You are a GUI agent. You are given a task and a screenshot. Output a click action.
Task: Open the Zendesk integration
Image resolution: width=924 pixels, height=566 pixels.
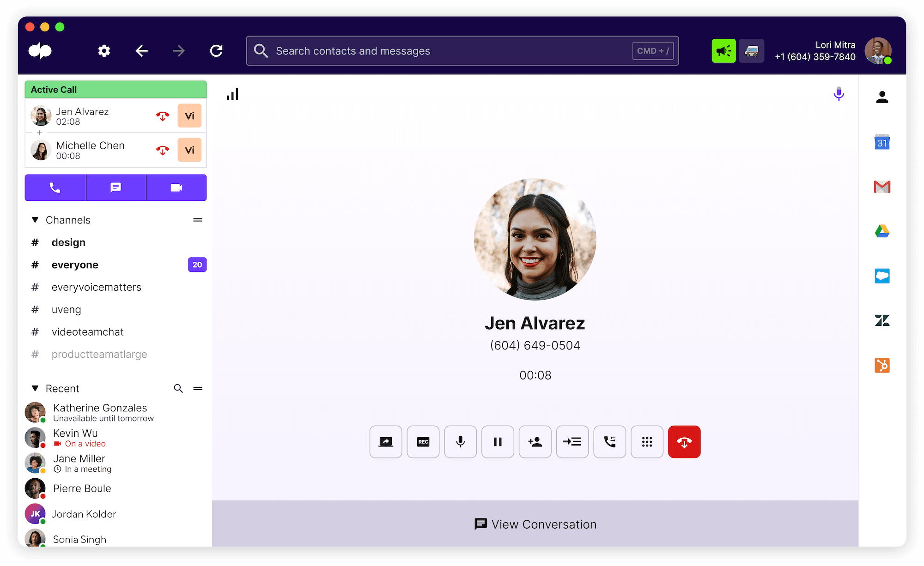(882, 320)
